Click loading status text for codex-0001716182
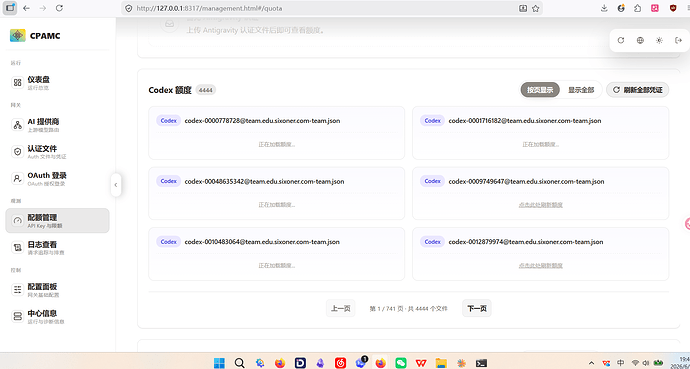 pos(540,144)
